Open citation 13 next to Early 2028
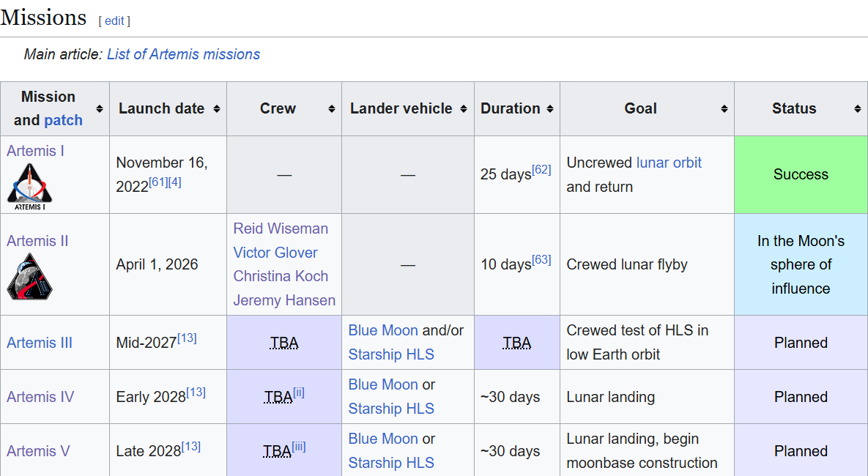Image resolution: width=868 pixels, height=476 pixels. click(x=196, y=392)
